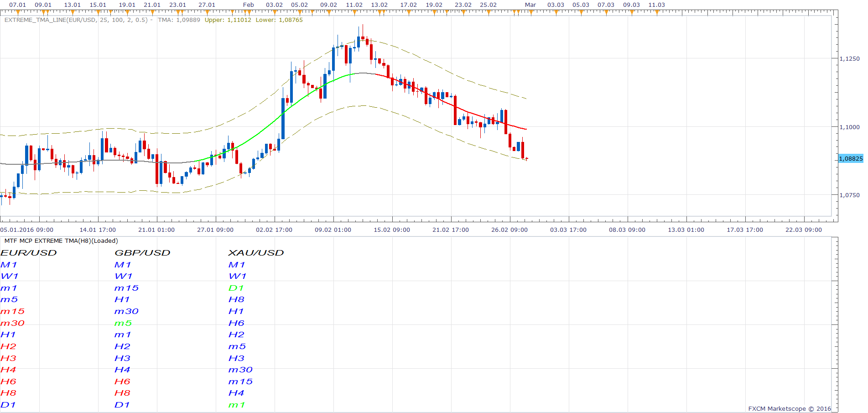
Task: Click the TMA: 1,09889 value
Action: coord(179,20)
